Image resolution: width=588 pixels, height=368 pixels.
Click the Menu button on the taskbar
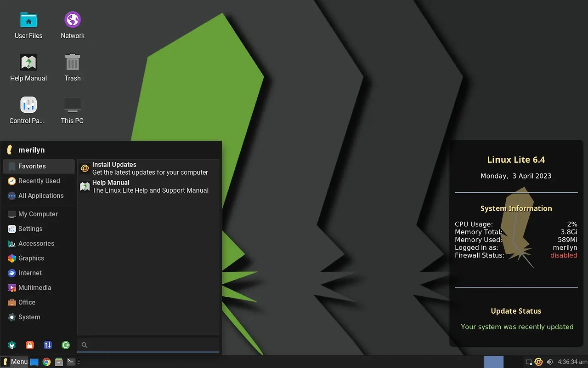pos(15,362)
